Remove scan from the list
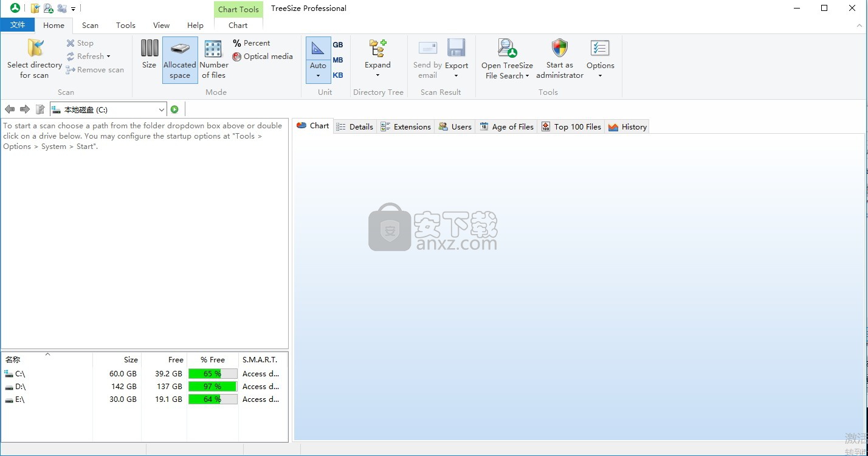The image size is (868, 456). click(x=95, y=70)
